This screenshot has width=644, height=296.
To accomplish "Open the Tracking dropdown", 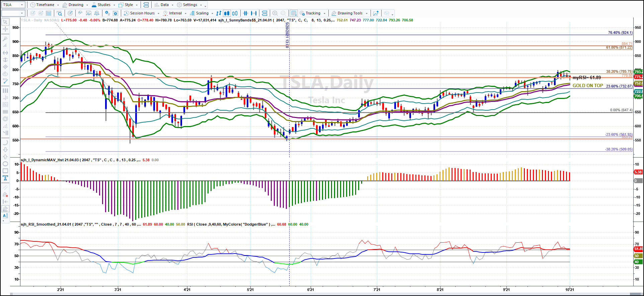I will [313, 13].
